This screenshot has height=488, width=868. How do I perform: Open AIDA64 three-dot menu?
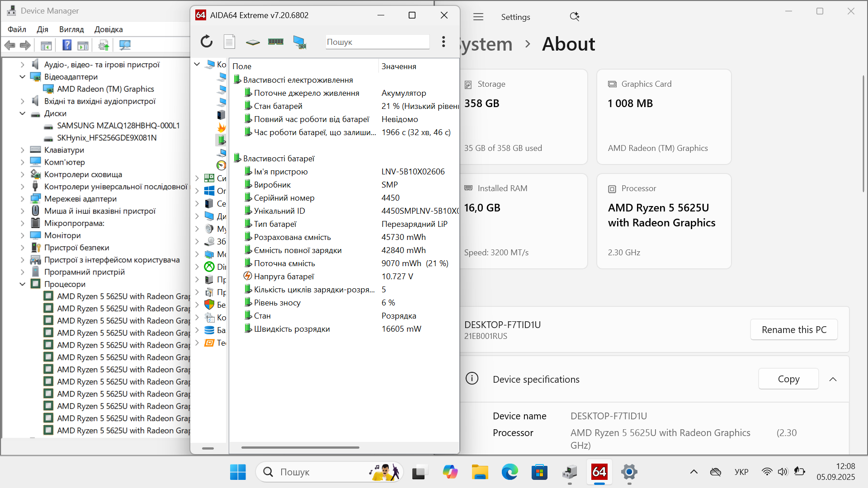click(x=443, y=42)
